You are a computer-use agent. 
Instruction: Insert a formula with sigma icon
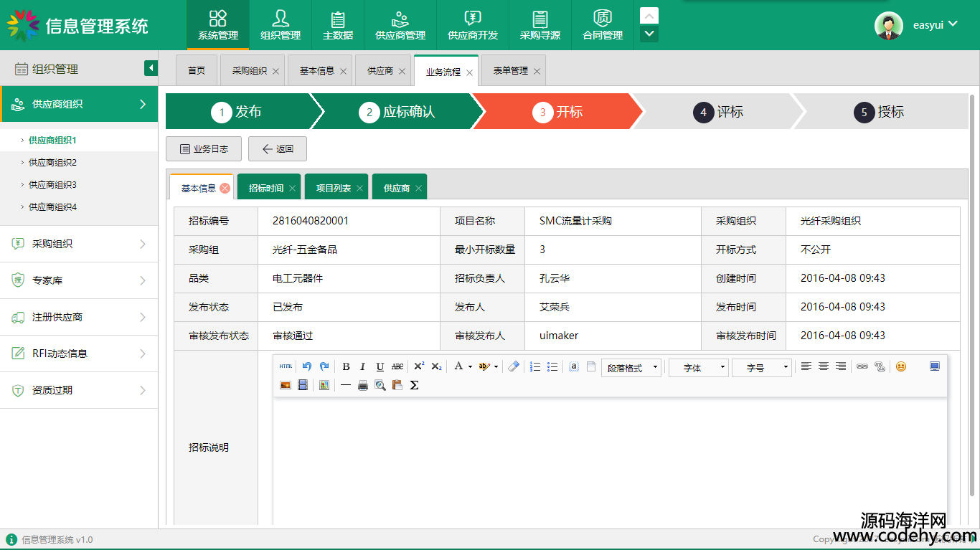coord(415,385)
